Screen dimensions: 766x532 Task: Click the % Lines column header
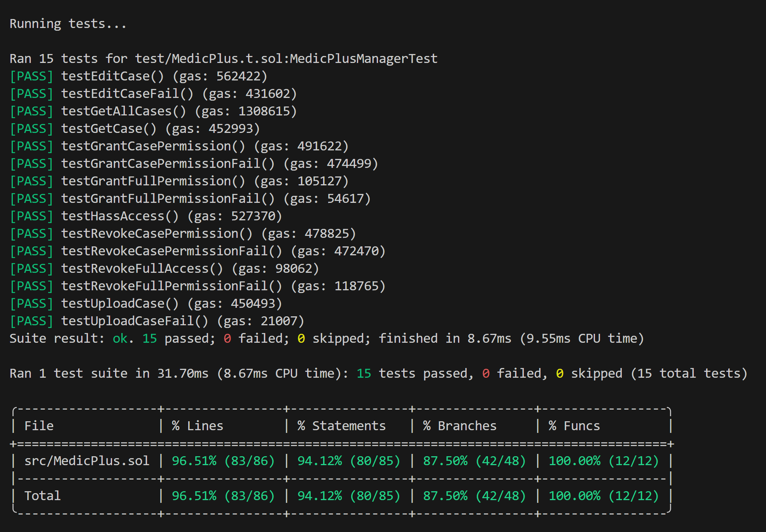198,426
